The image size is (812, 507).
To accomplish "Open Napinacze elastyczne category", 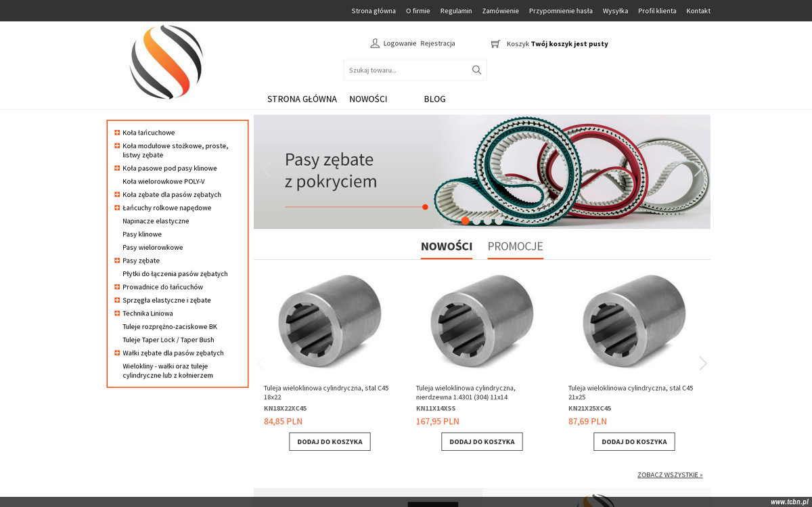I will coord(156,221).
